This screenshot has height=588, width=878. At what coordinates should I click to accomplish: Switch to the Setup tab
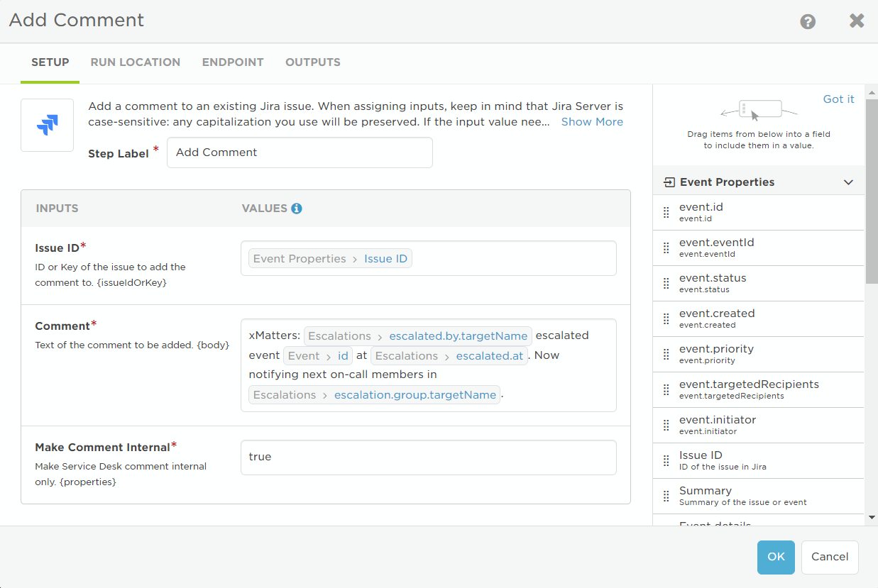(50, 62)
